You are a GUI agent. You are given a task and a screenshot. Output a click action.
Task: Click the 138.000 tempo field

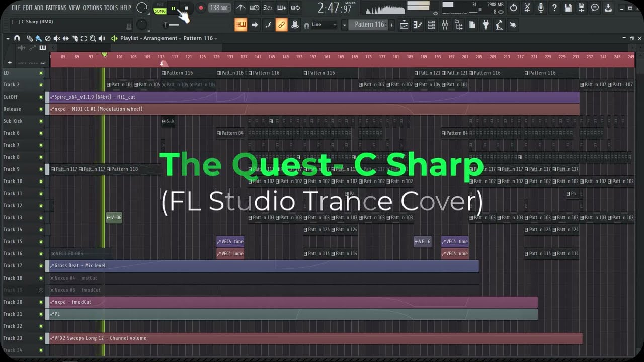click(x=219, y=8)
